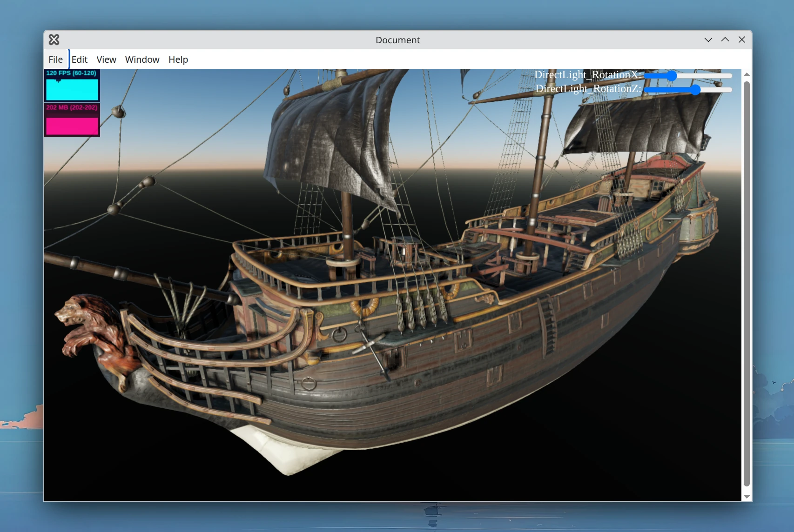Click the DirectLight_RotationZ slider handle
This screenshot has width=794, height=532.
(x=695, y=90)
